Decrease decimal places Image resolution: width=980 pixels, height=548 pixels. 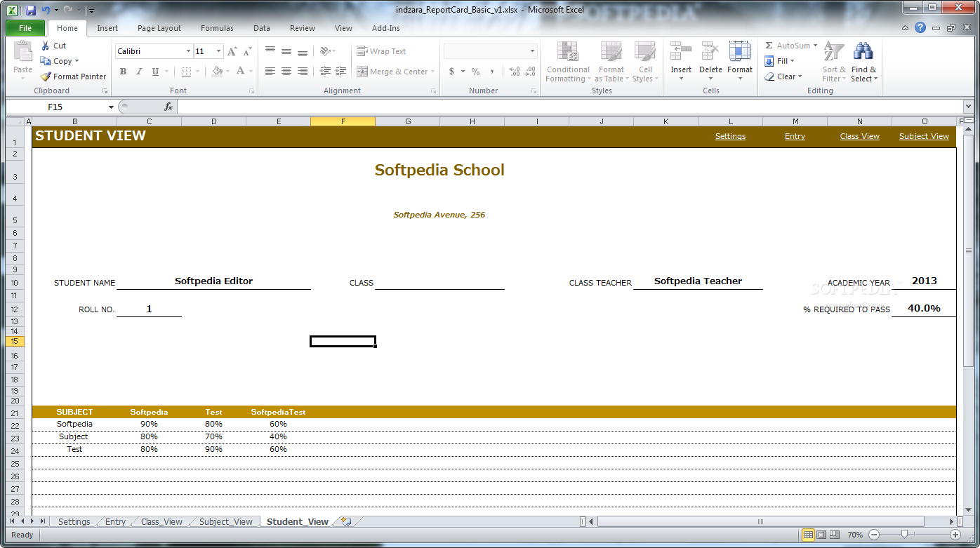pyautogui.click(x=530, y=72)
